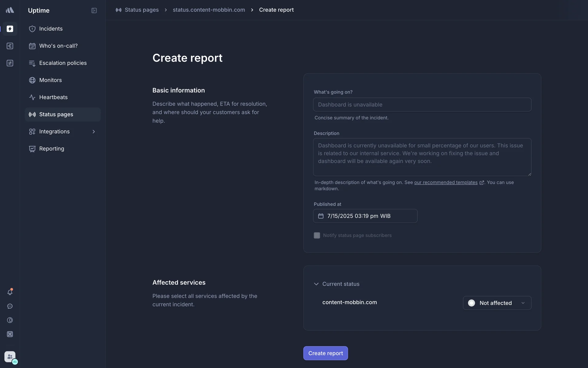Enable Notify status page subscribers checkbox
The width and height of the screenshot is (588, 368).
coord(317,236)
